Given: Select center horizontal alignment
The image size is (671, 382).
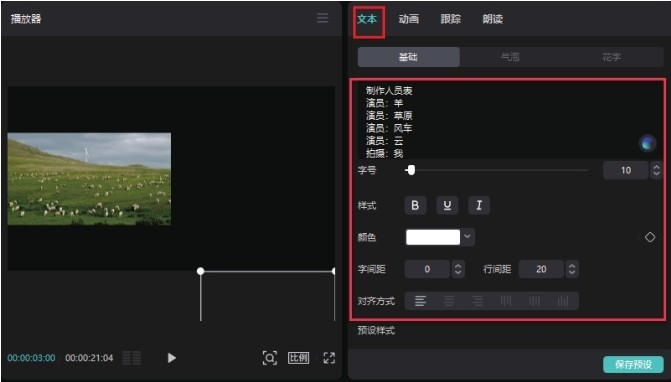Looking at the screenshot, I should (x=449, y=301).
